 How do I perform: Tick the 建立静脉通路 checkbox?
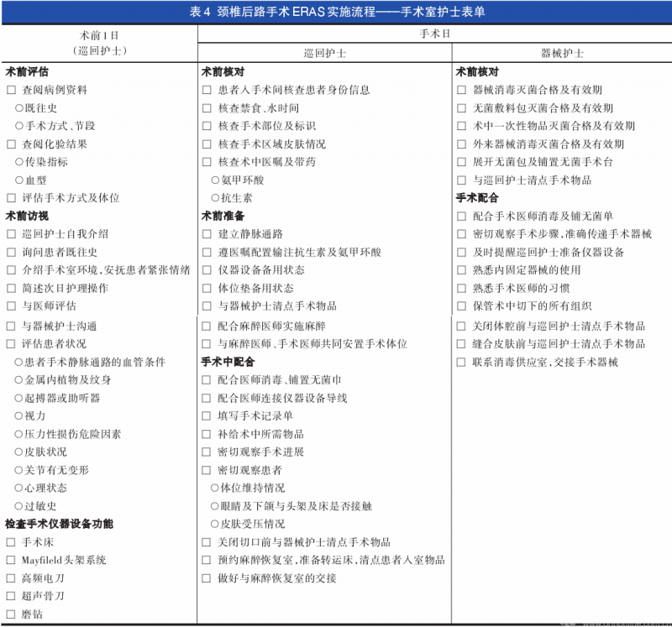click(207, 234)
